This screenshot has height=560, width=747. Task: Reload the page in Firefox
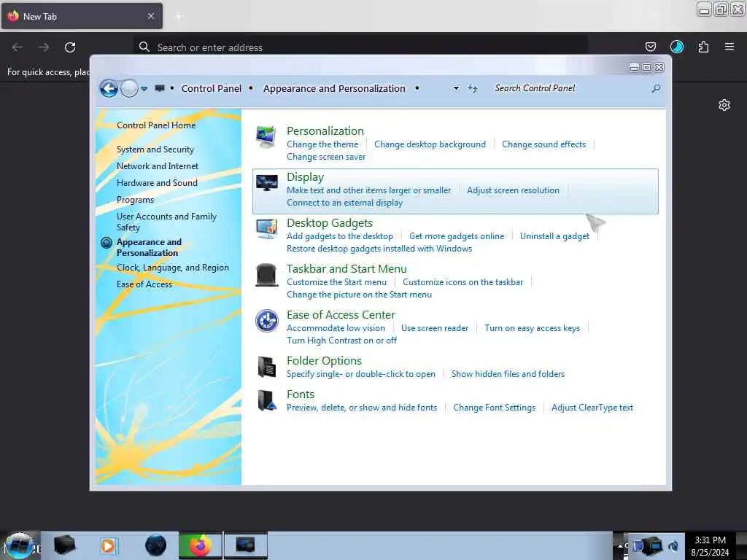(x=70, y=47)
